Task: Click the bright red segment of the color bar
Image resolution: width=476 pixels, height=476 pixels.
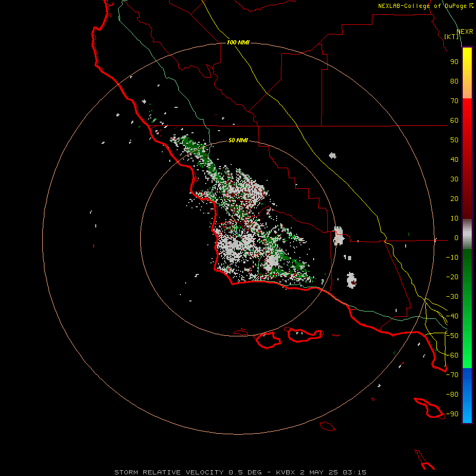Action: point(467,112)
